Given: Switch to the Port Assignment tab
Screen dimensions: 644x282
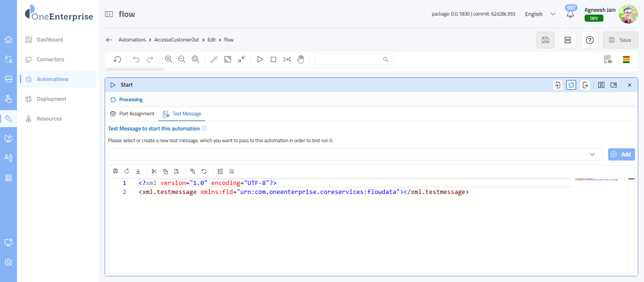Looking at the screenshot, I should tap(132, 114).
